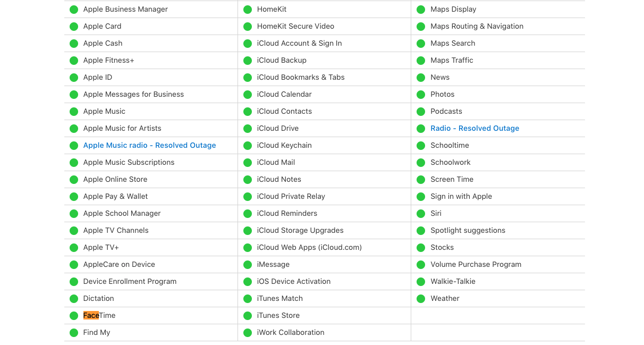Select the Spotlight suggestions text
Screen dimensions: 644x345
click(x=468, y=230)
